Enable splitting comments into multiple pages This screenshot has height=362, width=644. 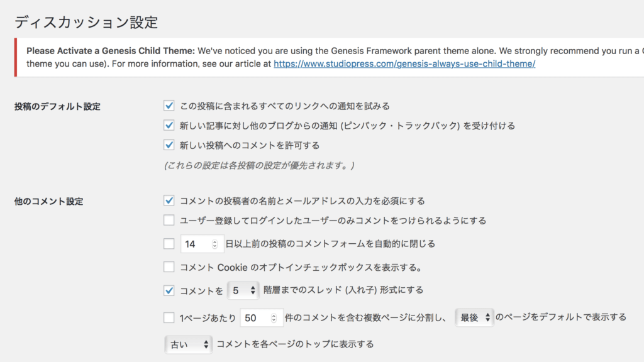click(169, 317)
